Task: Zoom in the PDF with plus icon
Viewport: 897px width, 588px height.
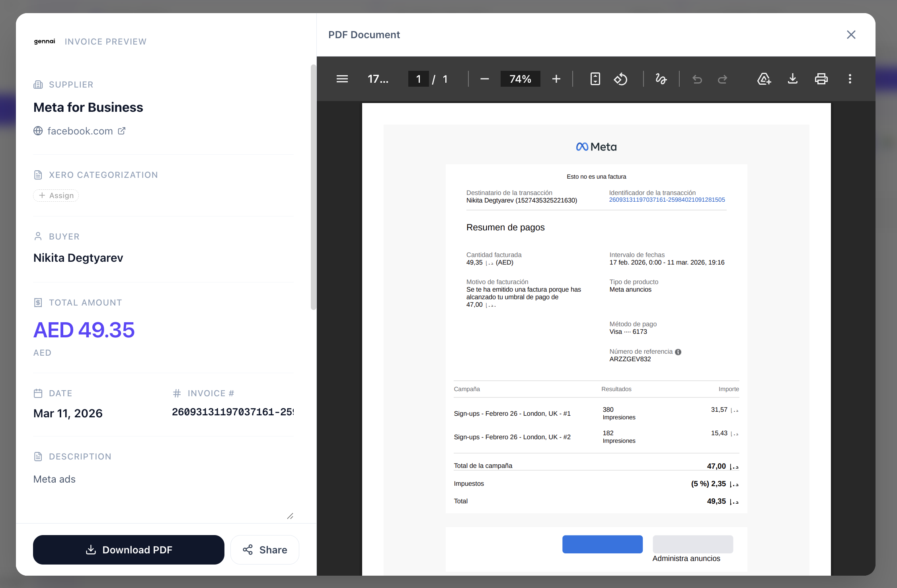Action: pyautogui.click(x=556, y=79)
